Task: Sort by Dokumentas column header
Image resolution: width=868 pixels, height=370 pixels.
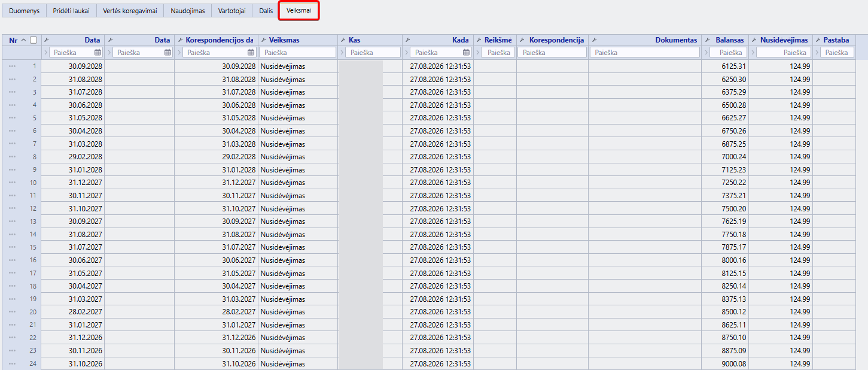Action: 676,40
